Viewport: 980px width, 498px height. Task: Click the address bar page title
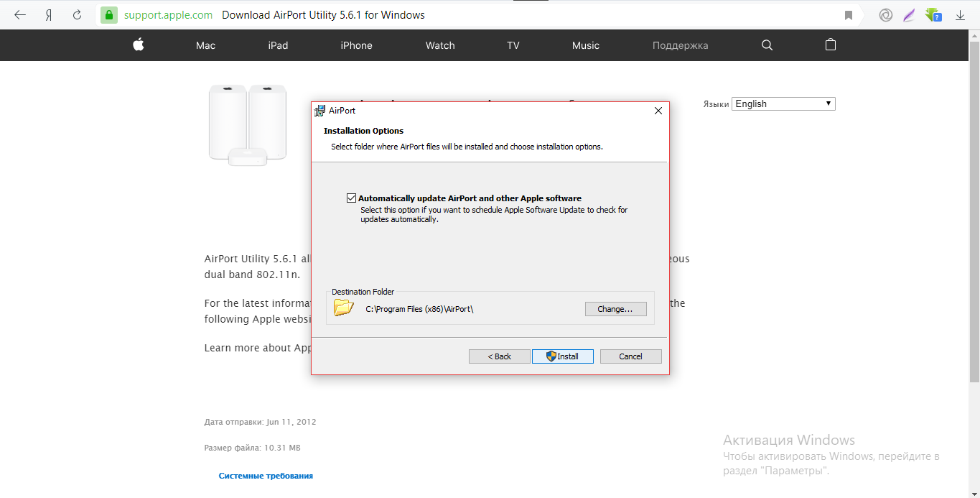[323, 15]
